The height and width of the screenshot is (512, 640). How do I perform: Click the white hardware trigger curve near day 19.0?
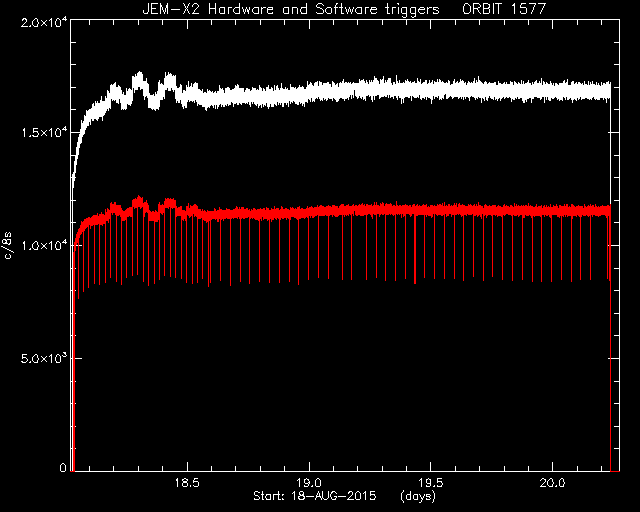click(309, 94)
